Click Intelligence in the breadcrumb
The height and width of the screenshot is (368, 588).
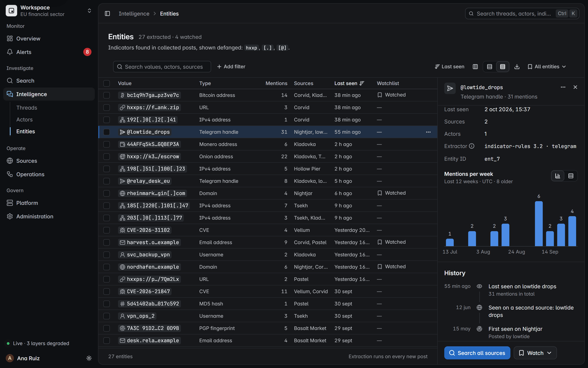click(x=134, y=14)
